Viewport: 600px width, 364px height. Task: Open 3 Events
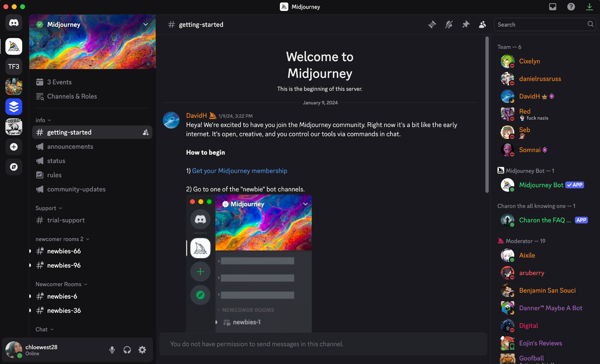[x=92, y=82]
